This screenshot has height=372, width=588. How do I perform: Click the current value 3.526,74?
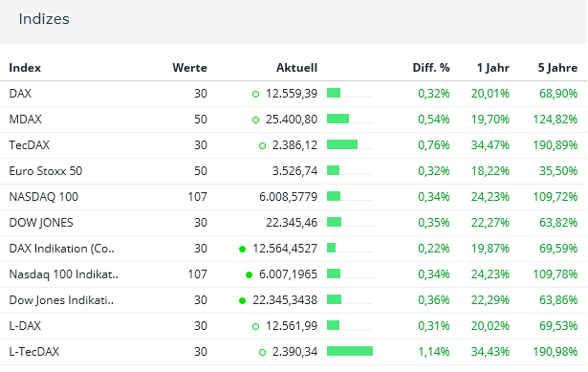(x=294, y=171)
